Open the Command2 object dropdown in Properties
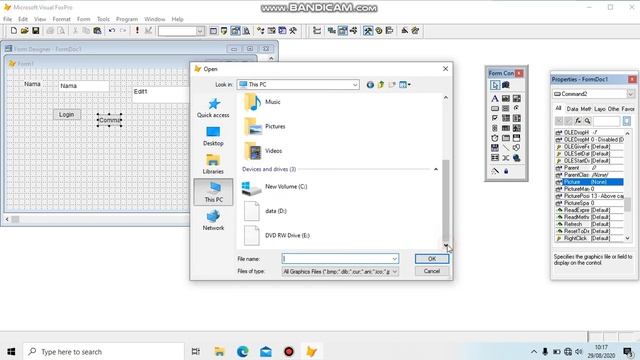This screenshot has width=640, height=360. [631, 94]
